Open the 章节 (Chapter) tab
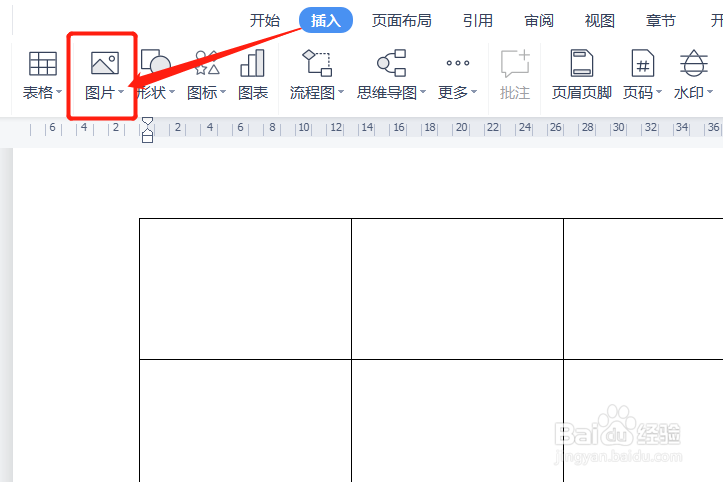Viewport: 723px width, 482px height. [x=660, y=21]
